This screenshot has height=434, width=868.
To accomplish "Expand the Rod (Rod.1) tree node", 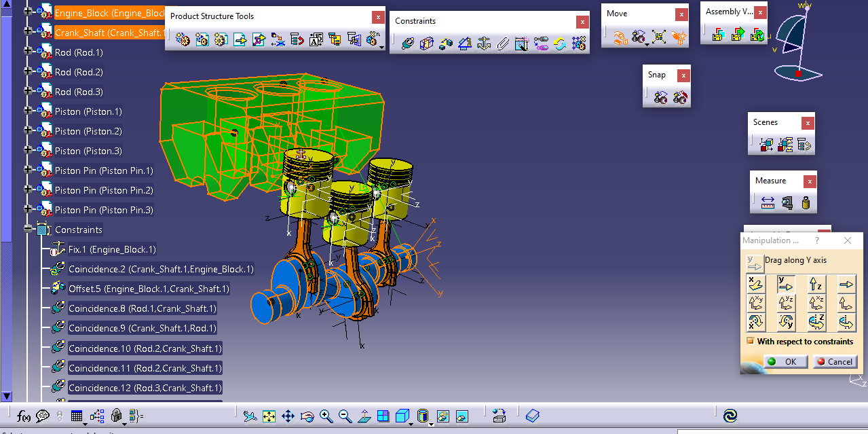I will click(28, 52).
